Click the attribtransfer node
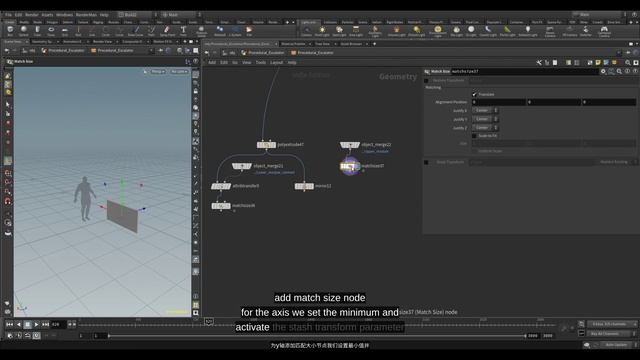640x360 pixels. point(221,186)
